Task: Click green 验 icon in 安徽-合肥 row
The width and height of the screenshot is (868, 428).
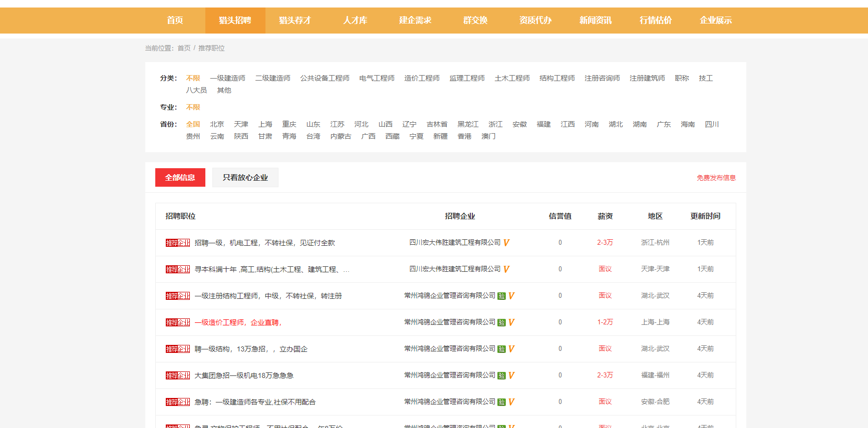Action: [501, 402]
